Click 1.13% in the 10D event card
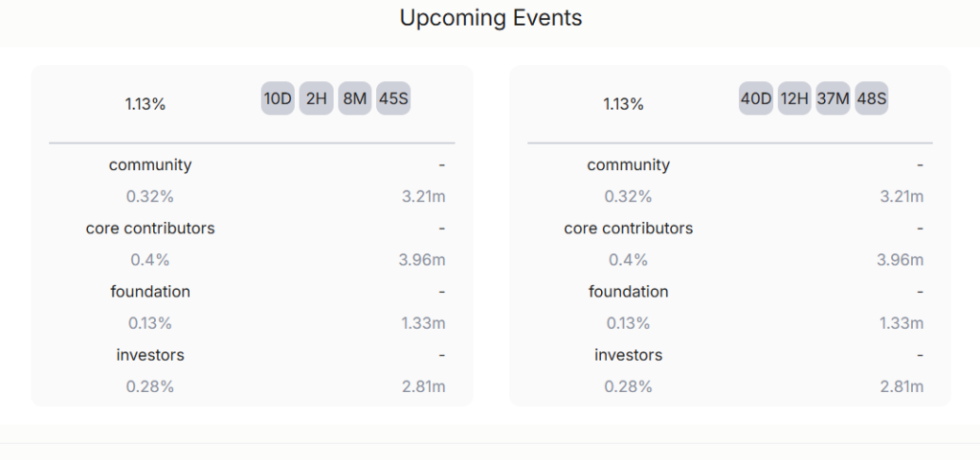 coord(145,104)
